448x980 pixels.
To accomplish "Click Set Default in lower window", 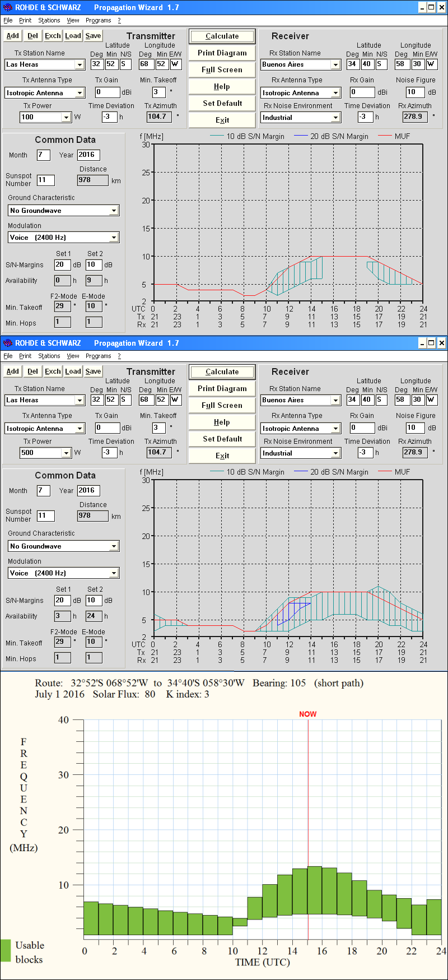I will point(222,439).
